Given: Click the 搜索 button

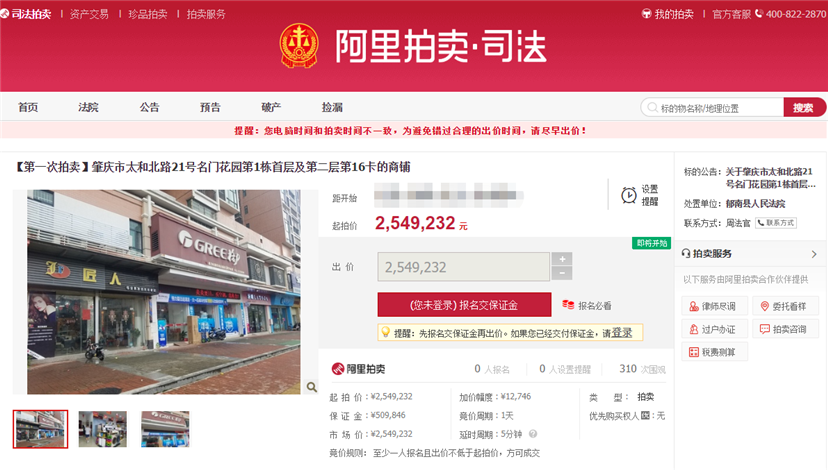Looking at the screenshot, I should coord(804,108).
